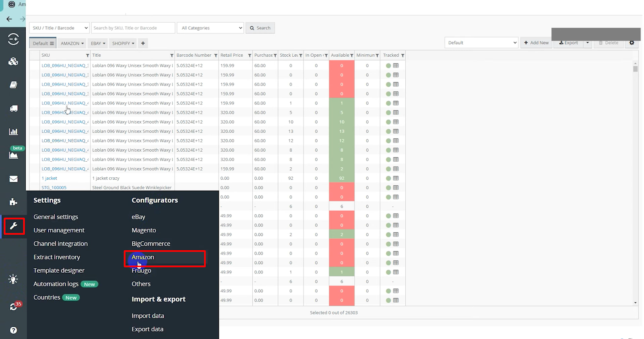Viewport: 644px width, 339px height.
Task: Click the Search button
Action: (x=260, y=28)
